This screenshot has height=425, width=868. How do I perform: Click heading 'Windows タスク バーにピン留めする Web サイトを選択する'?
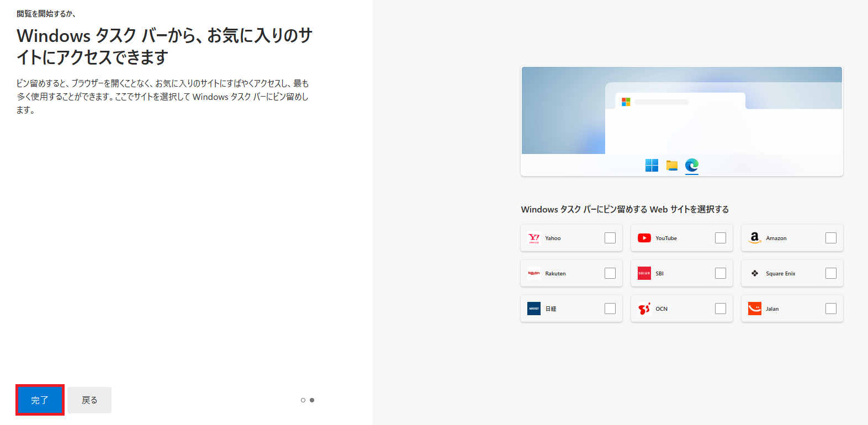[625, 209]
